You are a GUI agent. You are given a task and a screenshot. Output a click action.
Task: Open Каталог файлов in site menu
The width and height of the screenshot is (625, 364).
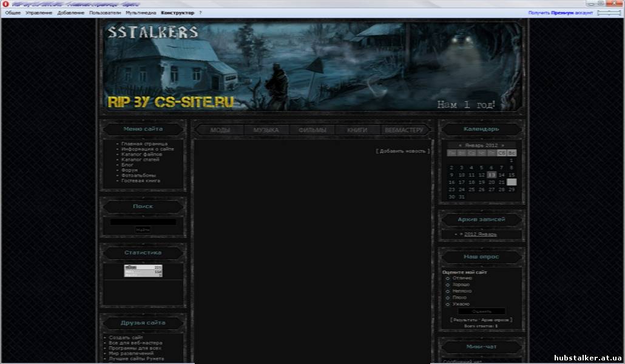tap(141, 154)
